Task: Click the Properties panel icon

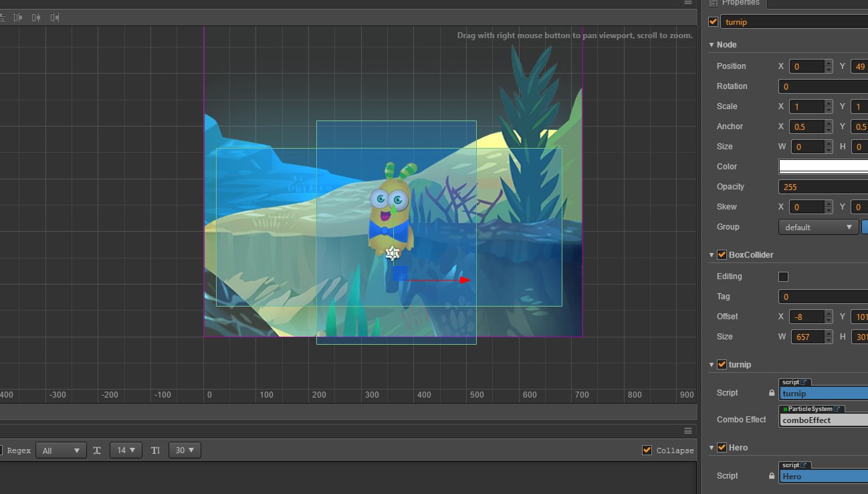Action: (x=713, y=3)
